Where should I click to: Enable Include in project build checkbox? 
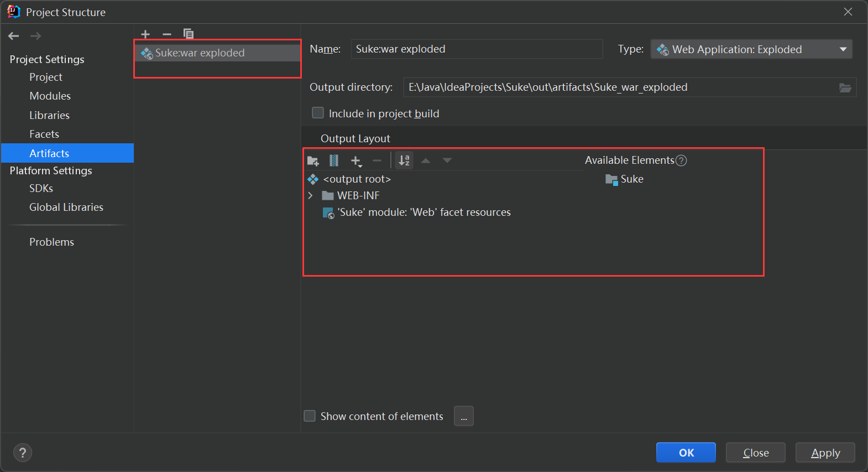point(318,113)
